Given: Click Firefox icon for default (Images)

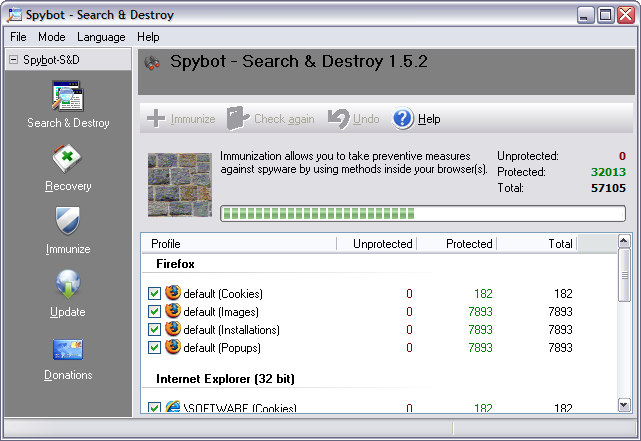Looking at the screenshot, I should click(173, 311).
